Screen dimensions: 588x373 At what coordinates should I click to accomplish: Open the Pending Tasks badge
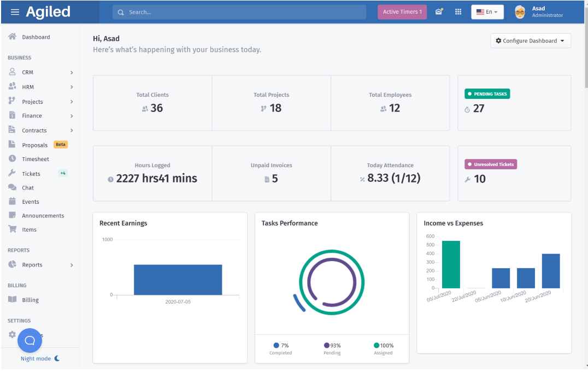(x=487, y=94)
